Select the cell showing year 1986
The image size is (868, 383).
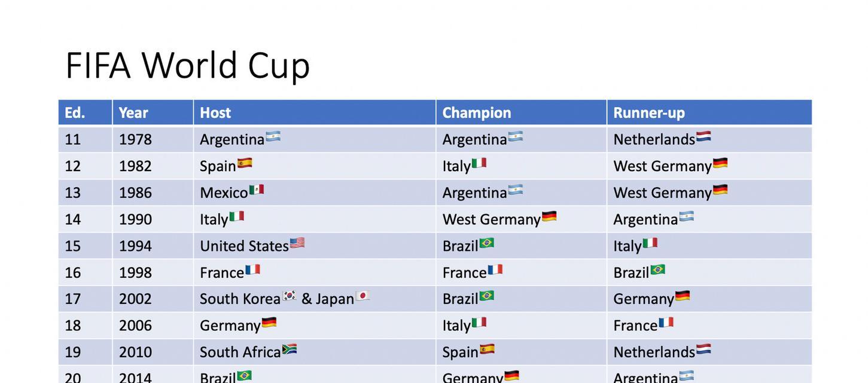pos(153,193)
